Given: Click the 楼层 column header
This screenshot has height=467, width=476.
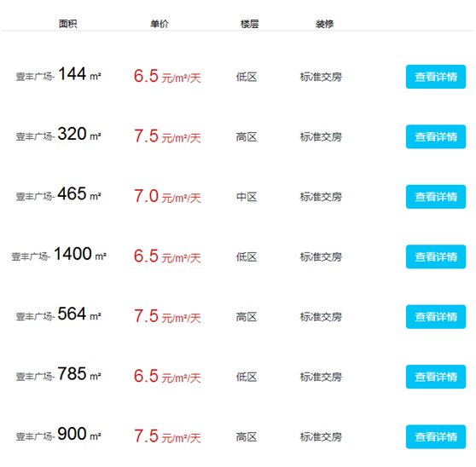Looking at the screenshot, I should [250, 24].
